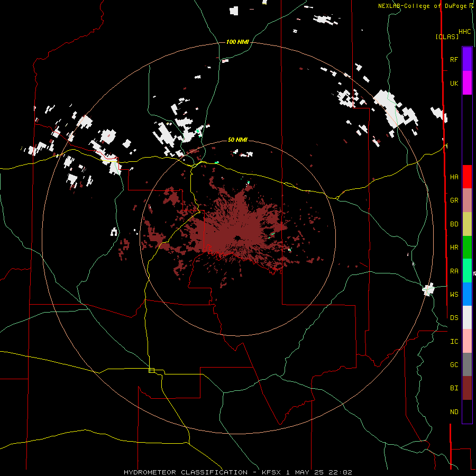476x476 pixels.
Task: Click the 'UK' legend label
Action: tap(454, 83)
